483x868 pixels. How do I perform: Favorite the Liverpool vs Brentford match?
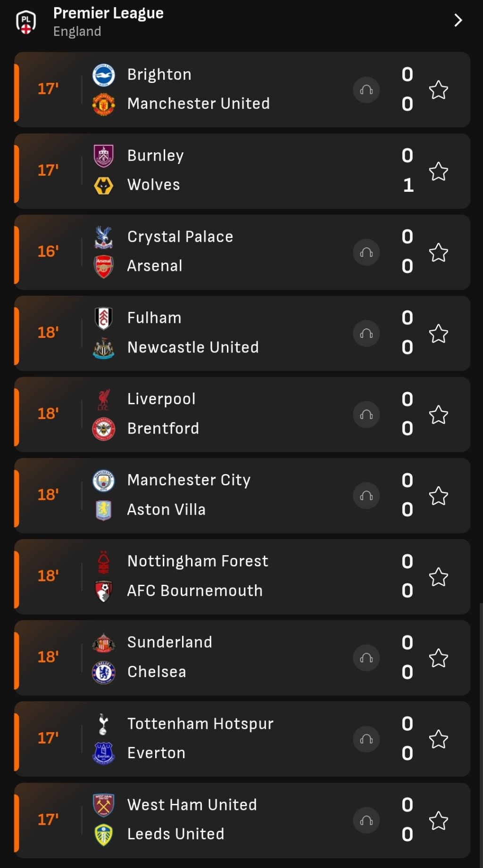[x=439, y=415]
